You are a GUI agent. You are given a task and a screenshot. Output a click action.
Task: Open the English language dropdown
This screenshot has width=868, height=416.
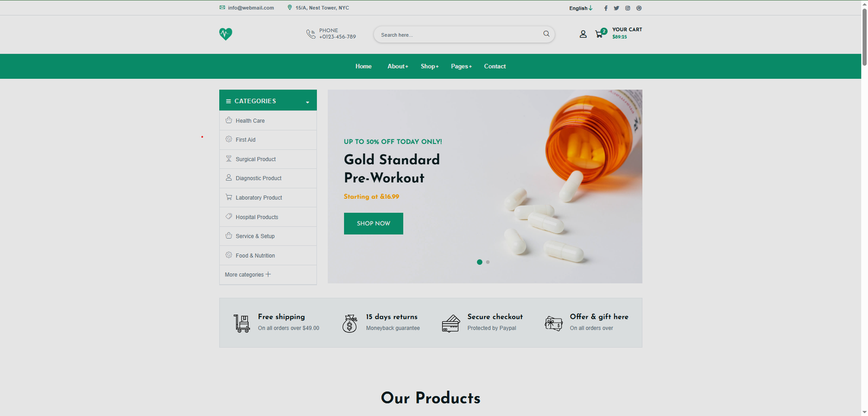(581, 8)
